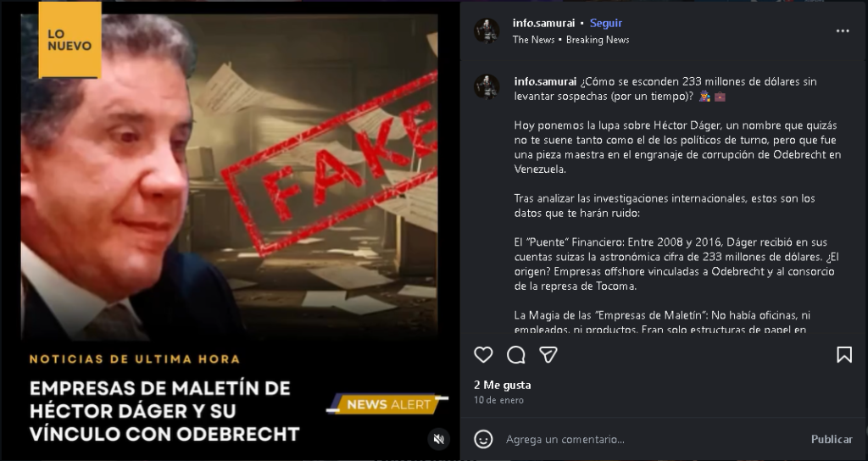View who liked via '2 Me gusta'
Image resolution: width=868 pixels, height=461 pixels.
(502, 386)
